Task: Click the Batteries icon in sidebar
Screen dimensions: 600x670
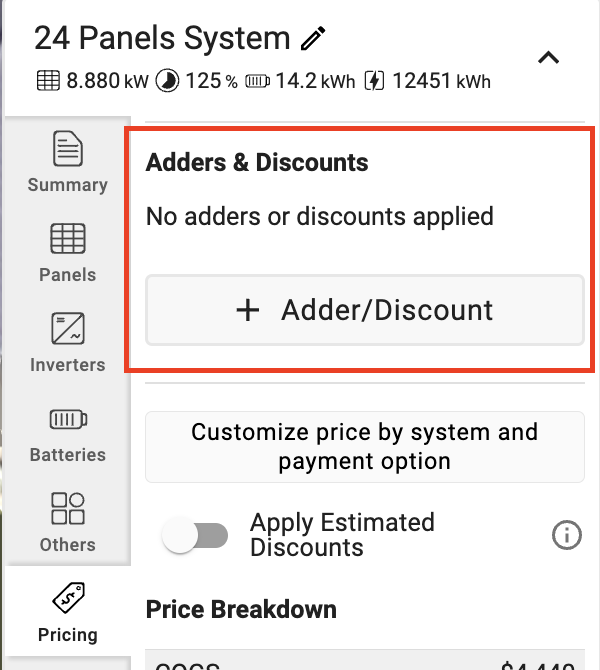Action: click(x=68, y=419)
